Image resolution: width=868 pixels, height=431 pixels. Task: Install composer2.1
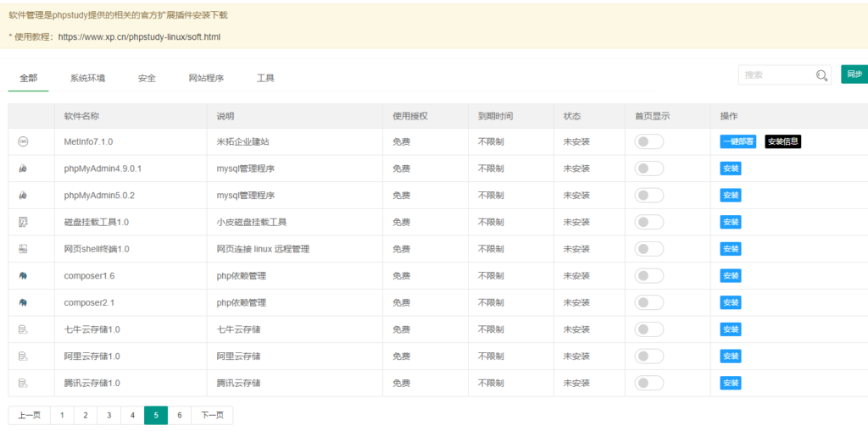pos(731,302)
